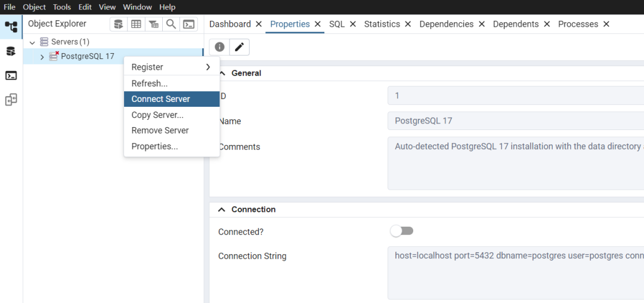Click the disconnected PostgreSQL 17 server icon

tap(54, 56)
